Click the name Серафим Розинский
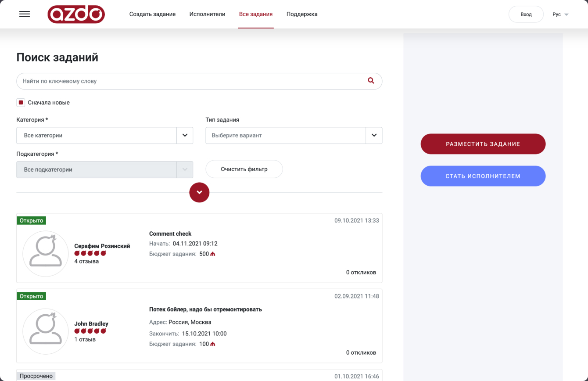Viewport: 588px width, 381px height. coord(102,246)
